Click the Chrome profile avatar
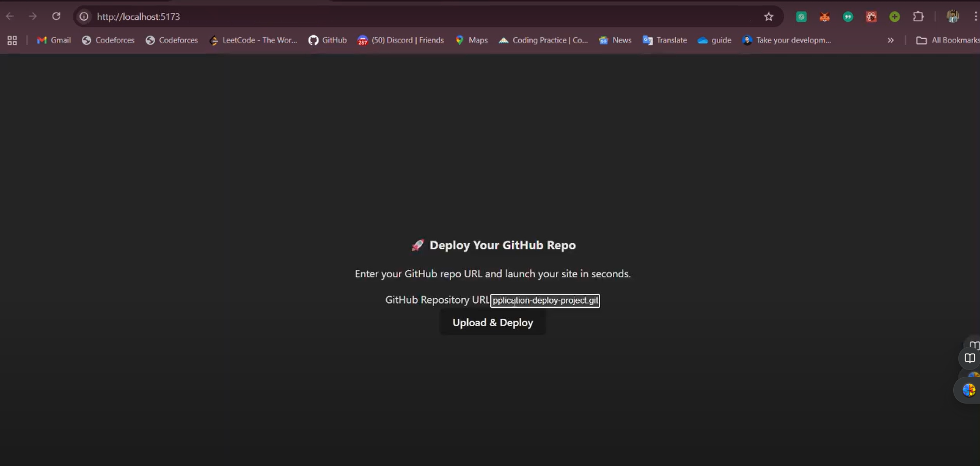Image resolution: width=980 pixels, height=466 pixels. [x=953, y=16]
